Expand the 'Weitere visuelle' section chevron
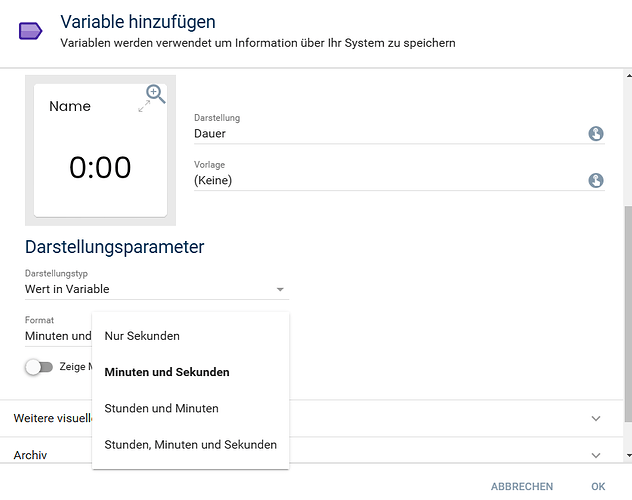Image resolution: width=632 pixels, height=500 pixels. coord(596,418)
